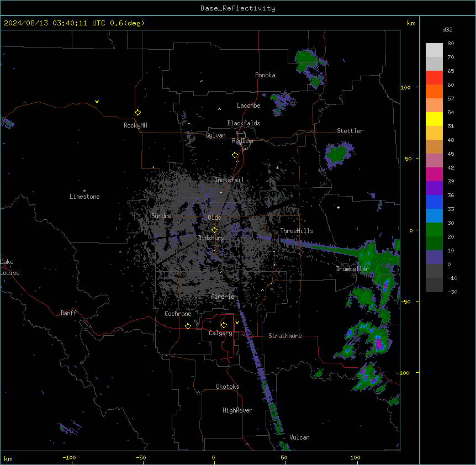Image resolution: width=476 pixels, height=465 pixels.
Task: Click the yellow v marker east of Calgary
Action: click(237, 323)
